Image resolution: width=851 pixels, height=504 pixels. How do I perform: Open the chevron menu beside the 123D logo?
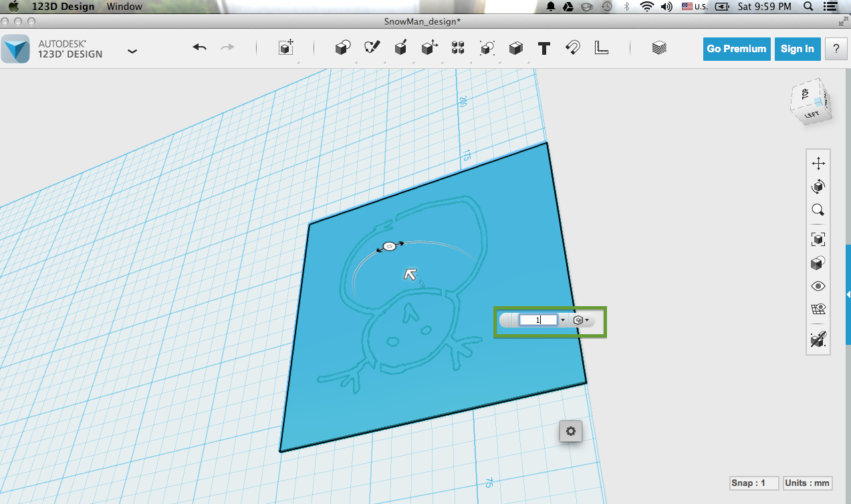point(132,50)
